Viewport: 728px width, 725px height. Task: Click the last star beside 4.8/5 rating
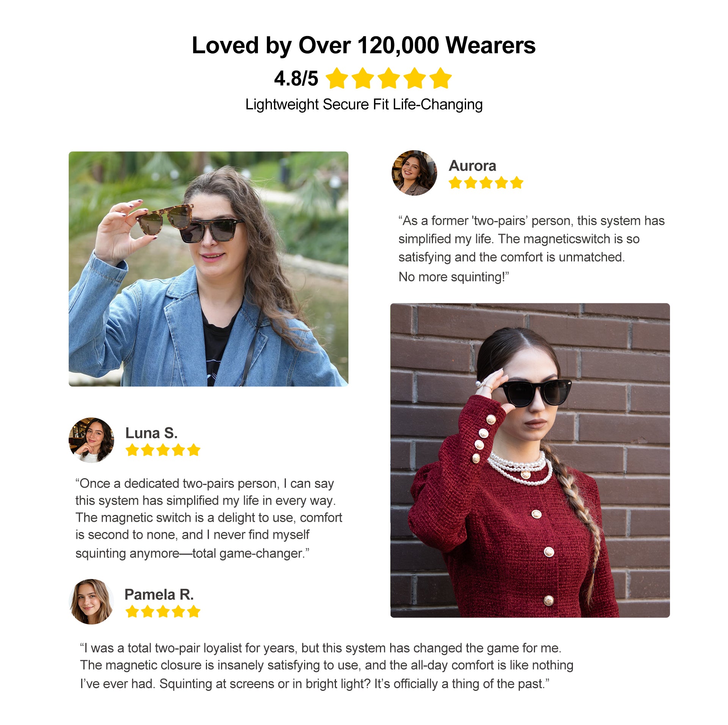click(x=441, y=78)
